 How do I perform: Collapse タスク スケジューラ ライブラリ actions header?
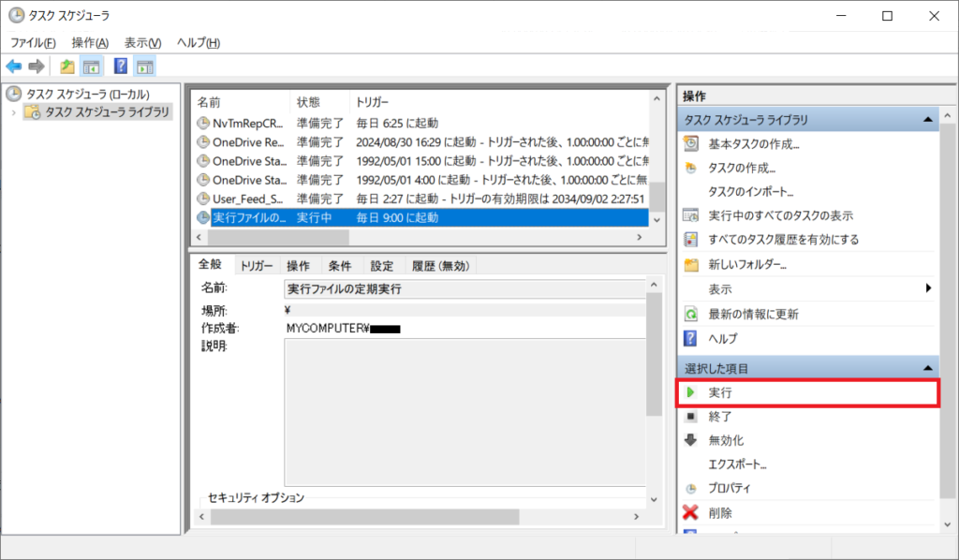[x=927, y=120]
